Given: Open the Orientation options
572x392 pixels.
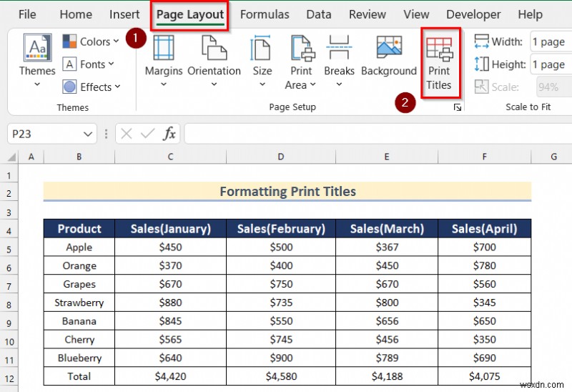Looking at the screenshot, I should (x=214, y=49).
